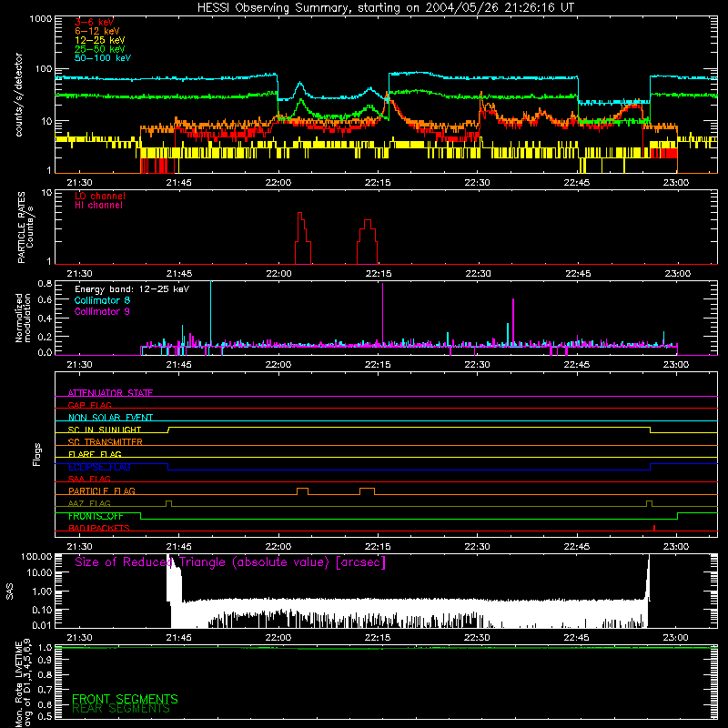This screenshot has height=728, width=728.
Task: Click the 21:45 tick label under the SAS plot
Action: (x=178, y=638)
